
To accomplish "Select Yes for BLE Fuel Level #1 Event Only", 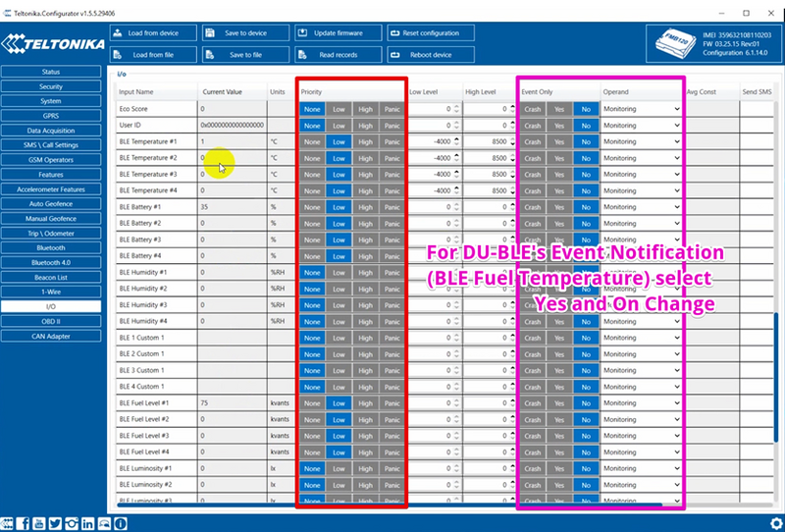I will (559, 403).
